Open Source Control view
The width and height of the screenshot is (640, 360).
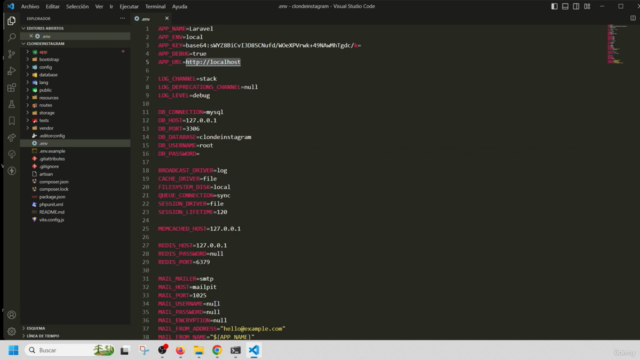point(11,54)
